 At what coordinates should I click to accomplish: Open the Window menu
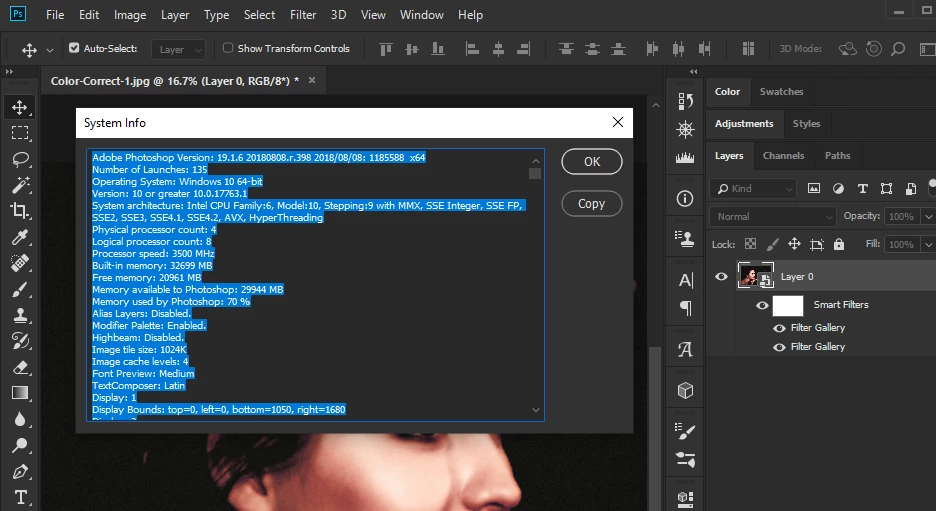pos(421,15)
